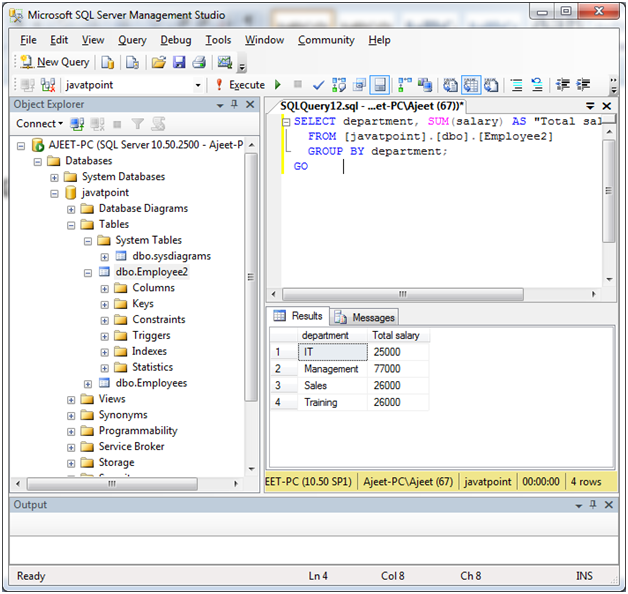The image size is (628, 594).
Task: Close the SQLQuery12.sql query tab
Action: pos(607,106)
